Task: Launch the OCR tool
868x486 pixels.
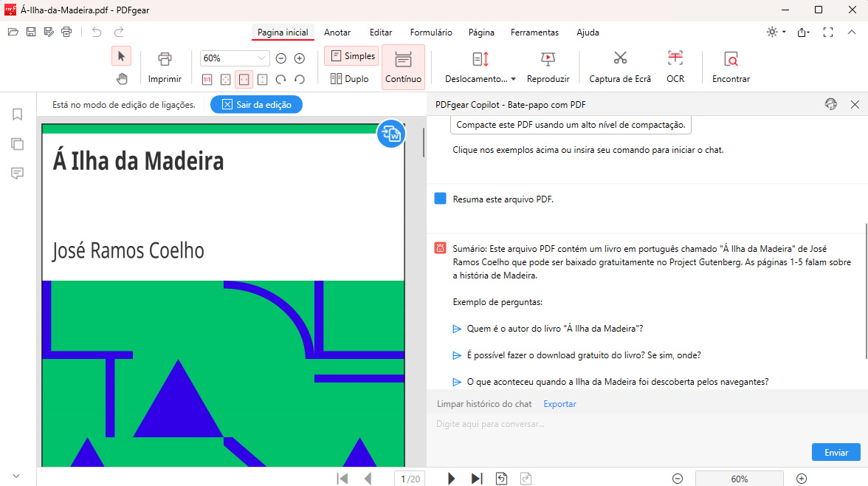Action: [x=675, y=68]
